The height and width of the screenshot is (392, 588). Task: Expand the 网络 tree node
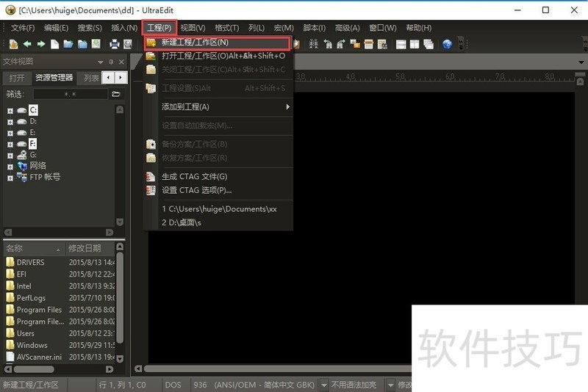point(10,167)
